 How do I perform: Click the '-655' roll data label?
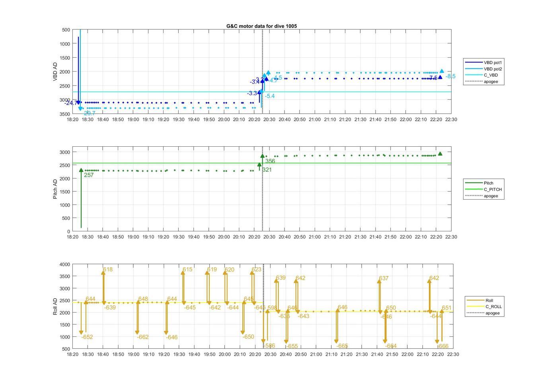[x=292, y=346]
